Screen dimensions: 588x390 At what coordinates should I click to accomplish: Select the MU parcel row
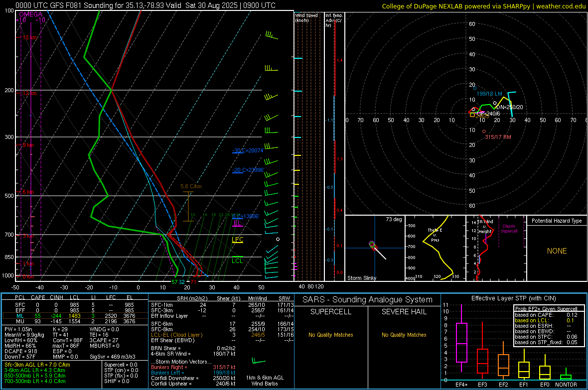click(x=75, y=321)
